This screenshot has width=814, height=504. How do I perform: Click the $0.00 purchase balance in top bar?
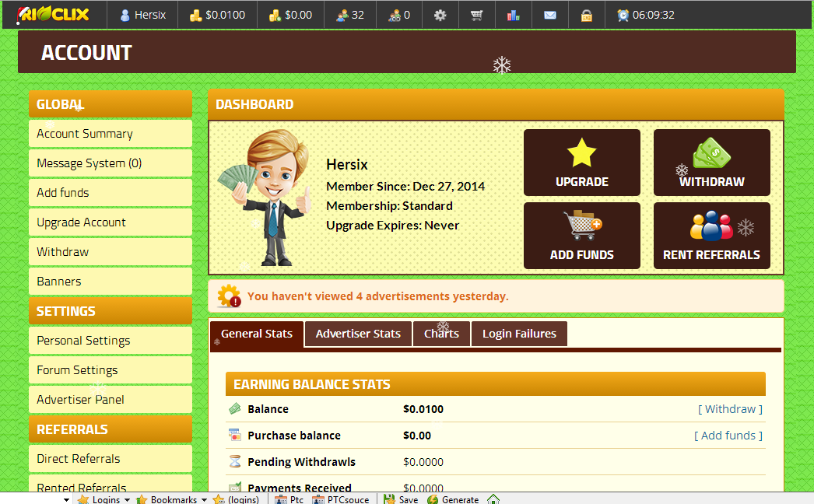coord(291,15)
